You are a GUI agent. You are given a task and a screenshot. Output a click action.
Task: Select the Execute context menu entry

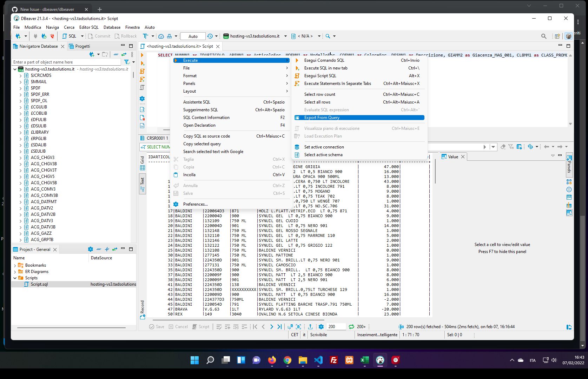(x=231, y=60)
